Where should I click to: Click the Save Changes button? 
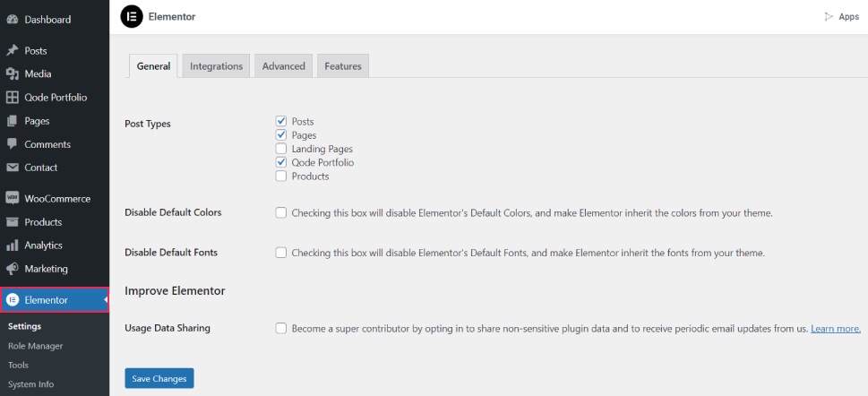tap(159, 379)
